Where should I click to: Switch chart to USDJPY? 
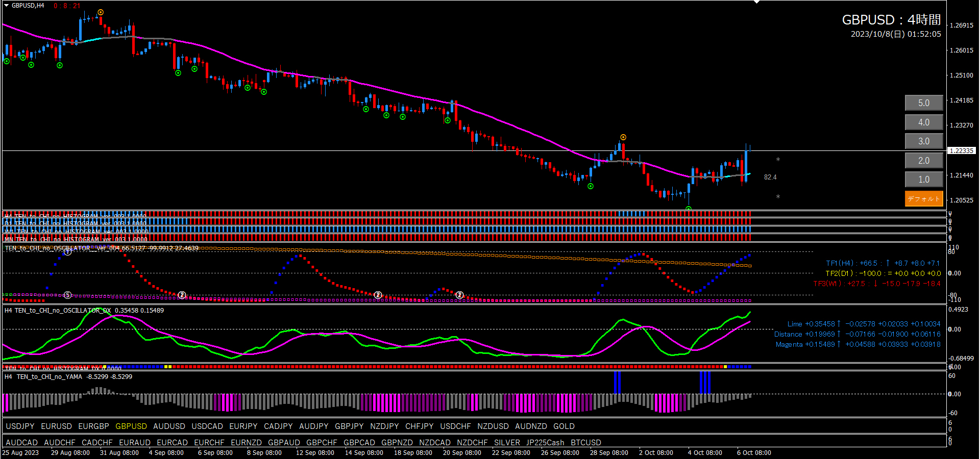point(20,426)
